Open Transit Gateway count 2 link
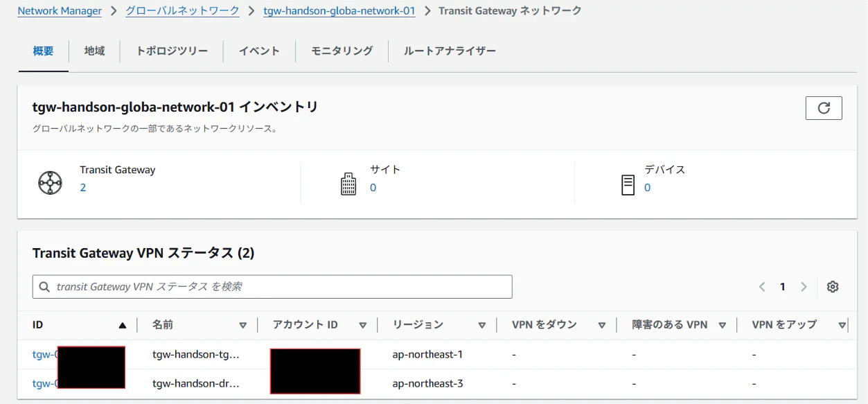This screenshot has width=868, height=404. tap(83, 188)
